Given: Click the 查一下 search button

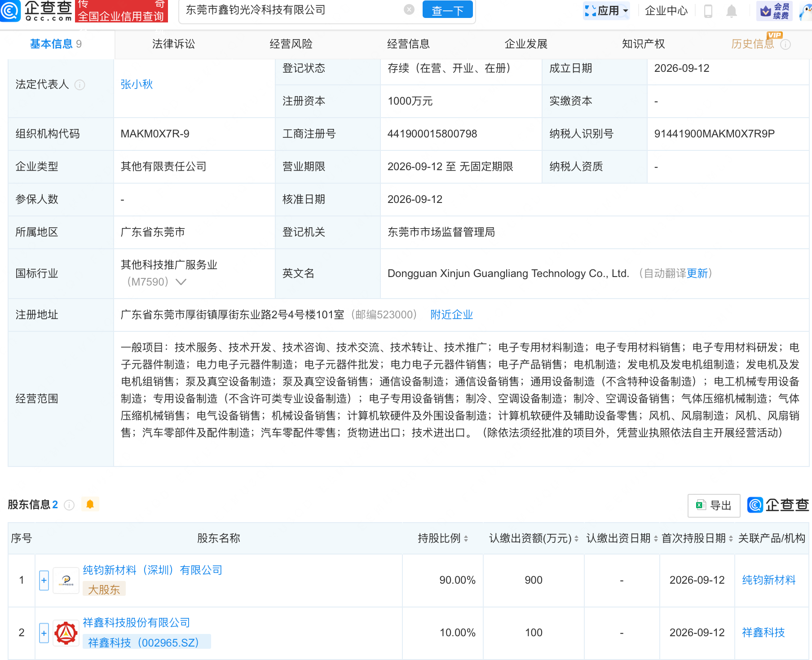Looking at the screenshot, I should coord(447,10).
